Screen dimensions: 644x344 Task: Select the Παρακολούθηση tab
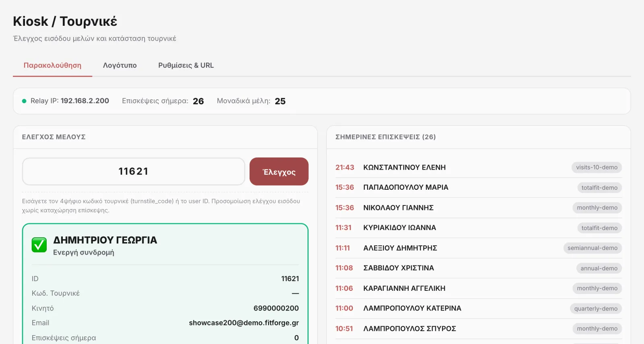tap(52, 65)
